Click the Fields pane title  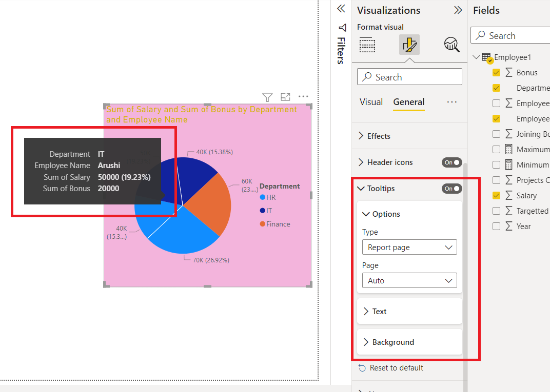click(x=486, y=11)
